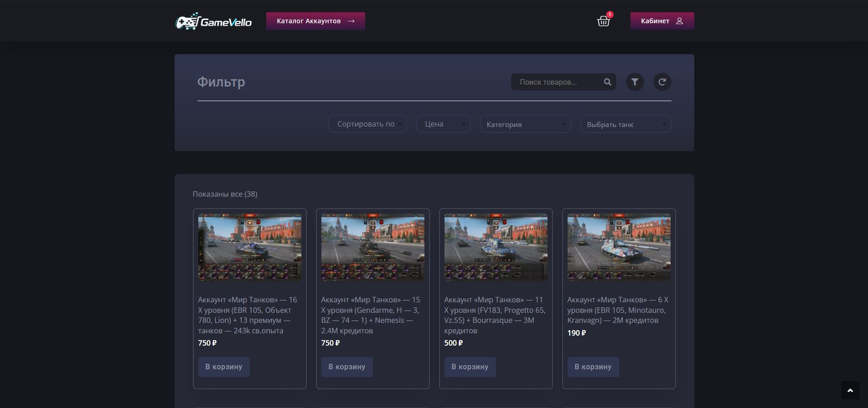This screenshot has height=408, width=868.
Task: Expand the Цена dropdown
Action: (444, 124)
